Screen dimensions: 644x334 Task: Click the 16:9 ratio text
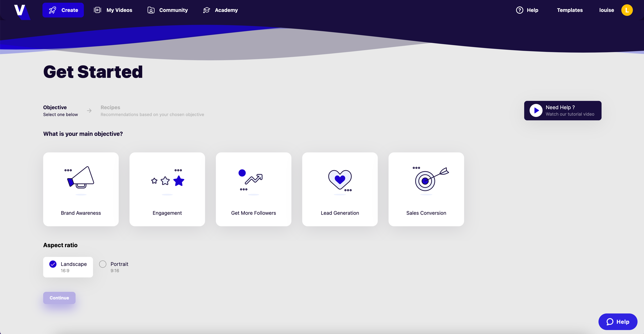[x=65, y=271]
